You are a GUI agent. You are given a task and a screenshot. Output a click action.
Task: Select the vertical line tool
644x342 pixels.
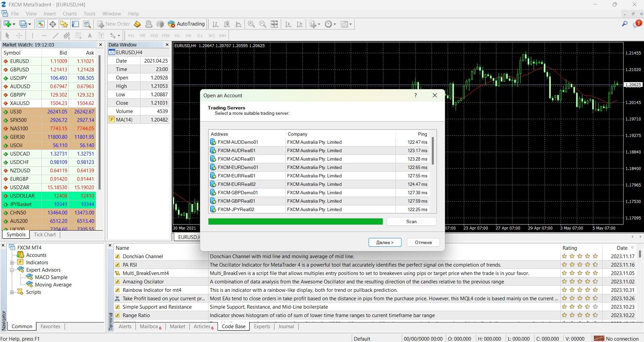click(x=33, y=36)
